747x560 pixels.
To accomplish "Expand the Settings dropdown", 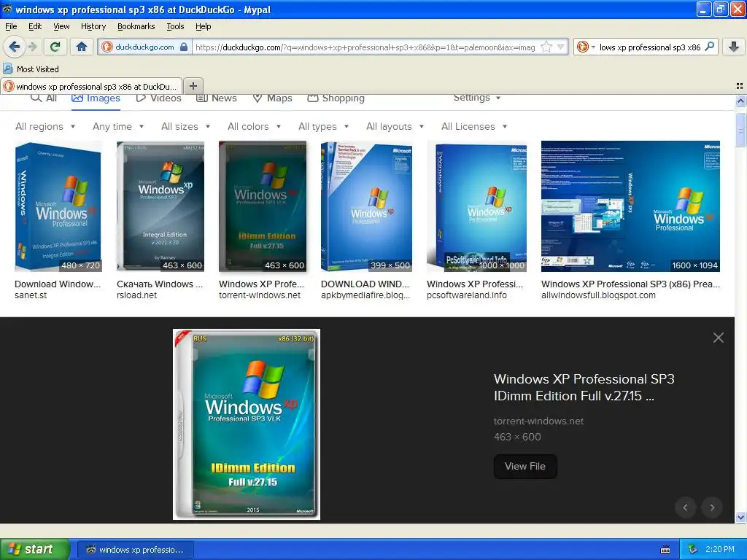I will point(477,98).
